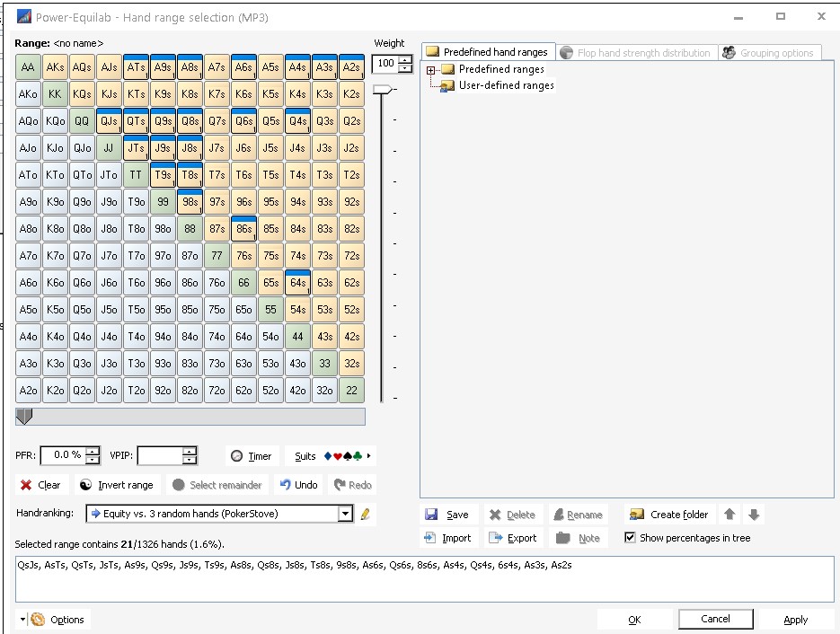Toggle the 22 hand cell
The height and width of the screenshot is (634, 840).
point(351,390)
